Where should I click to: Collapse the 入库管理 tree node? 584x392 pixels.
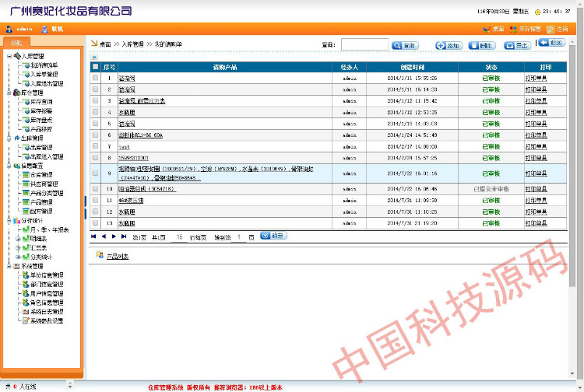click(x=9, y=56)
